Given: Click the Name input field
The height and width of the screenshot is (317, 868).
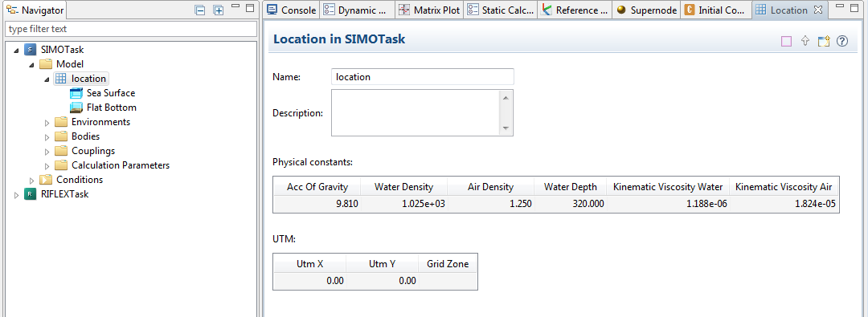Looking at the screenshot, I should [x=423, y=77].
